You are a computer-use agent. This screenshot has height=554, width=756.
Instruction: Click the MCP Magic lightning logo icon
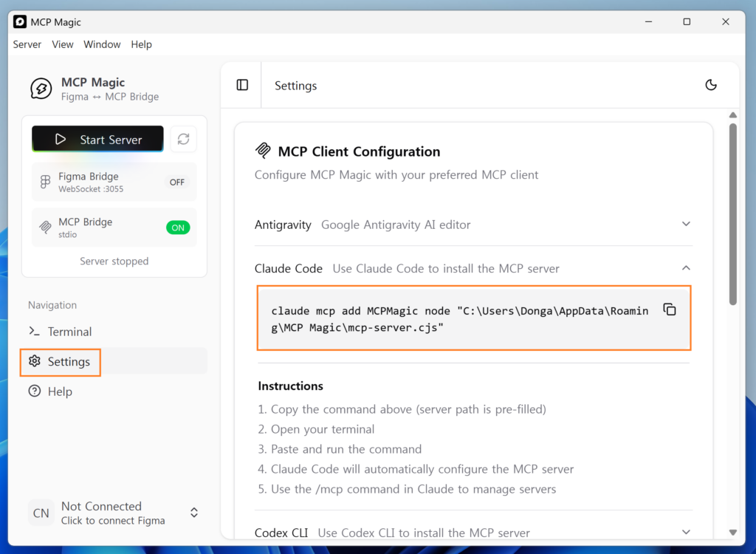41,89
